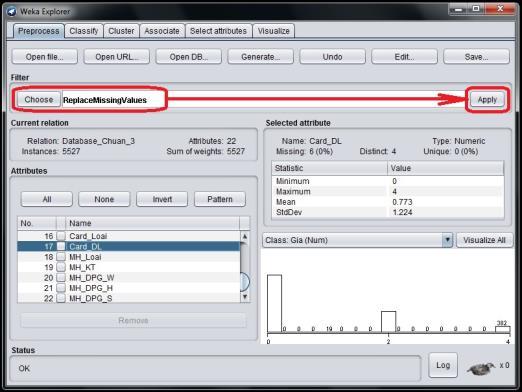Click the StdDev value 1.224
The width and height of the screenshot is (522, 392).
coord(402,212)
